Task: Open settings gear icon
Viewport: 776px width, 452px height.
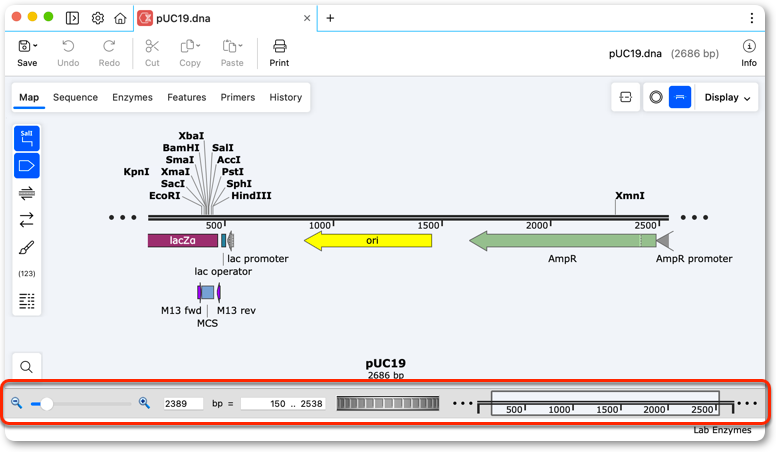Action: coord(97,18)
